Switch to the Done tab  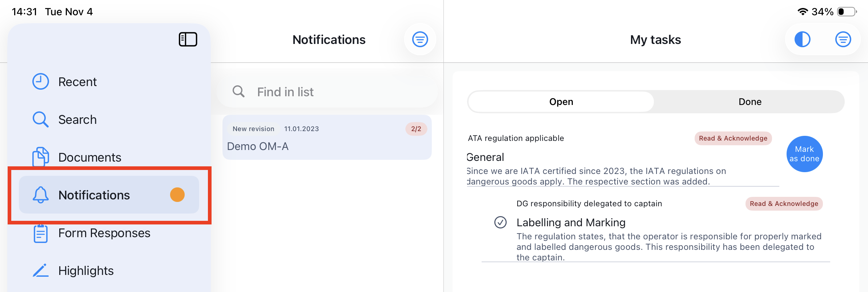point(750,102)
